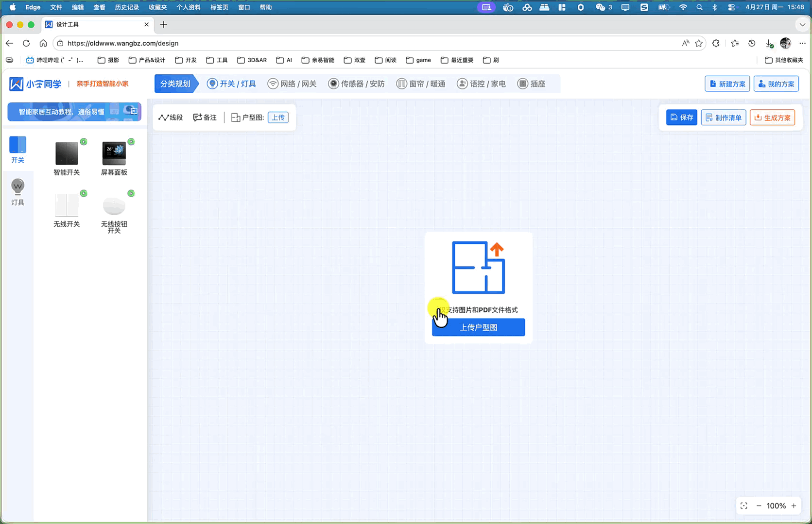Open the 窗帘 / 暖通 tab
This screenshot has width=812, height=524.
pyautogui.click(x=421, y=84)
